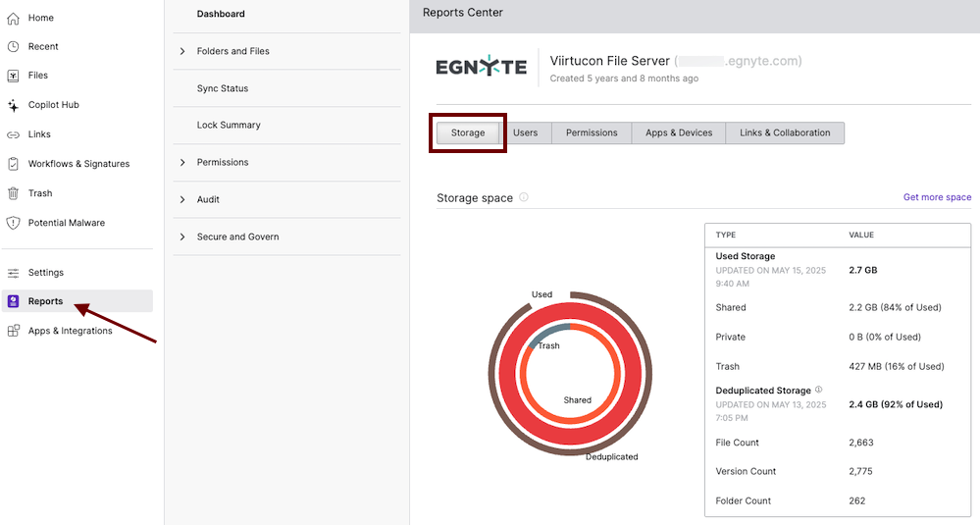The image size is (980, 525).
Task: Expand the Folders and Files section
Action: click(x=182, y=51)
